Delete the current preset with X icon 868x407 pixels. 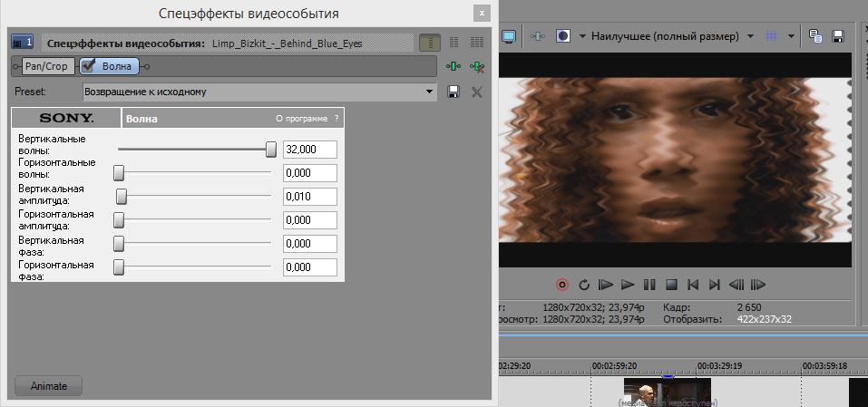point(477,92)
